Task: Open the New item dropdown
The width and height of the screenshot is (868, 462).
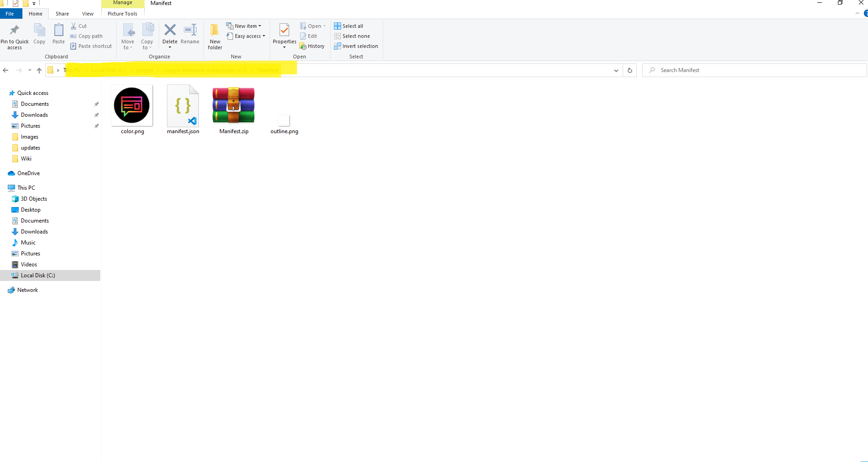Action: (x=244, y=26)
